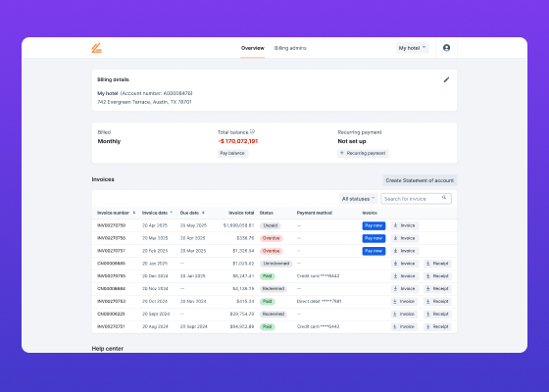549x392 pixels.
Task: Switch to the Billing admins tab
Action: 290,48
